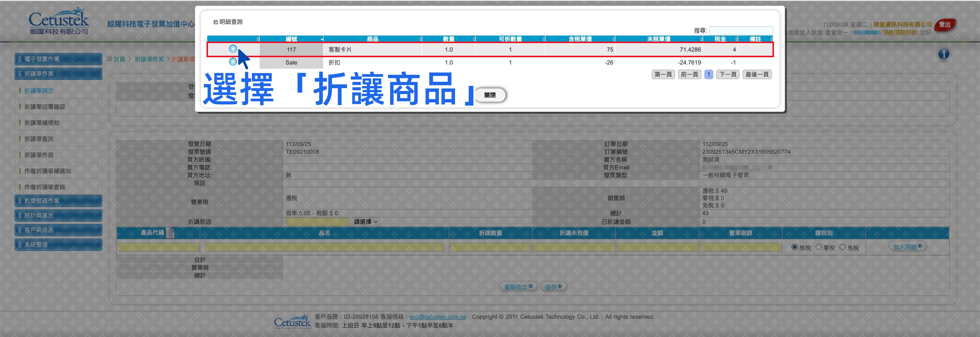Go to 最後一頁 in detail list
The height and width of the screenshot is (337, 980).
click(x=757, y=74)
